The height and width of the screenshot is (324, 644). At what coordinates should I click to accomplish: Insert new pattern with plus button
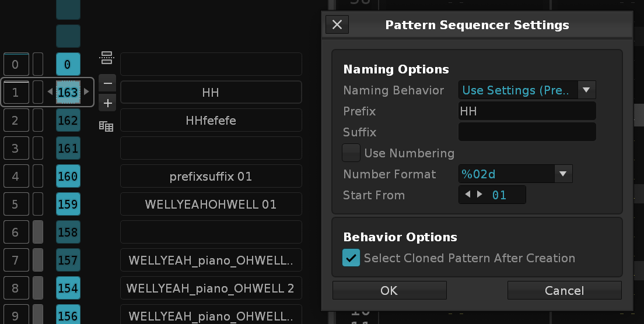point(107,103)
